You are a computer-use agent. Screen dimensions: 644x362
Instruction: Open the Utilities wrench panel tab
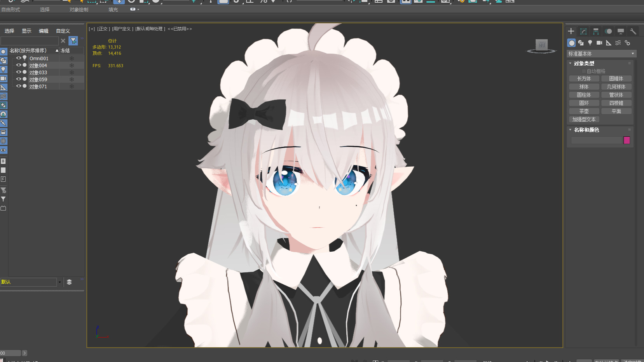click(633, 31)
